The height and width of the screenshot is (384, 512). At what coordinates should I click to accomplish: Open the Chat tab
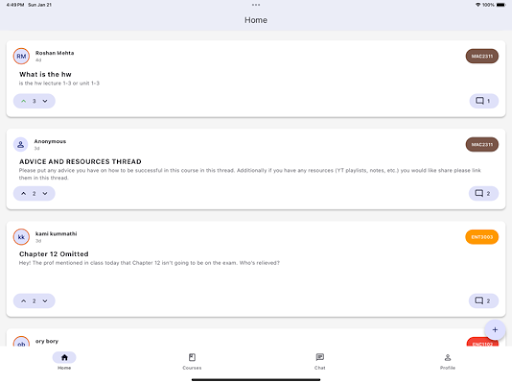(x=320, y=361)
